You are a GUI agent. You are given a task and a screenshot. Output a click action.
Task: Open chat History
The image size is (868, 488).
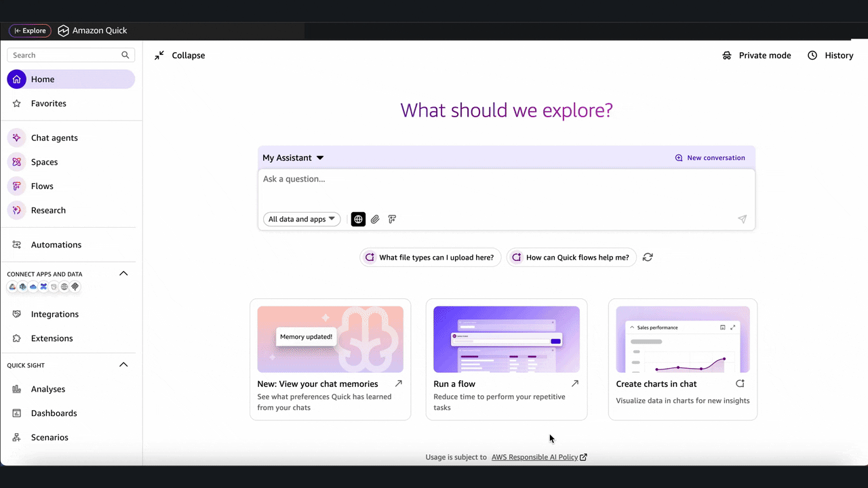point(831,56)
